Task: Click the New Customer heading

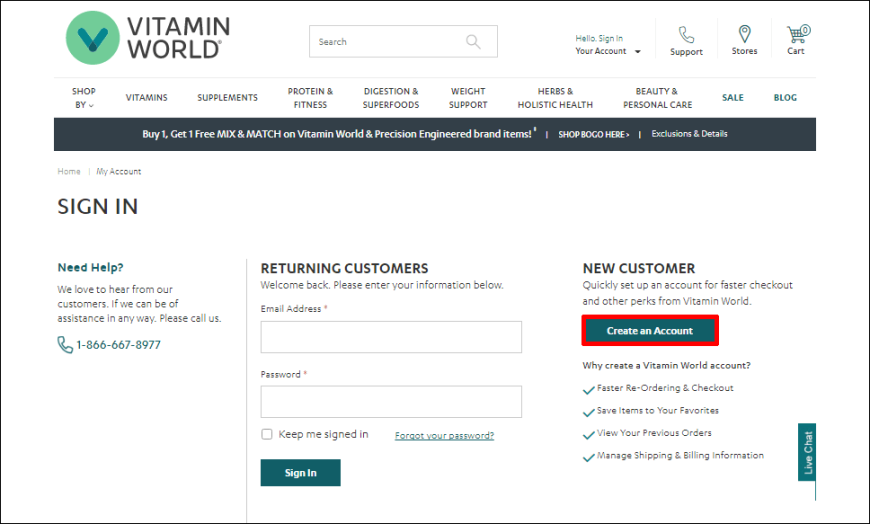Action: (x=639, y=269)
